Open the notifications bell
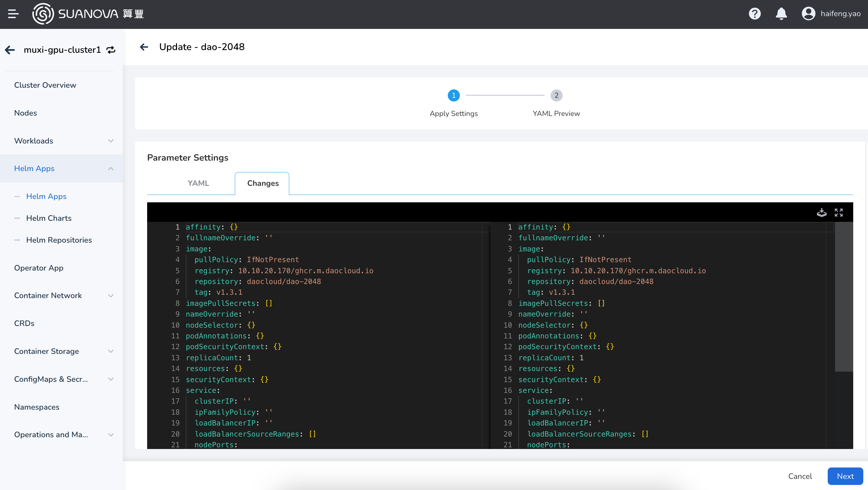 781,14
